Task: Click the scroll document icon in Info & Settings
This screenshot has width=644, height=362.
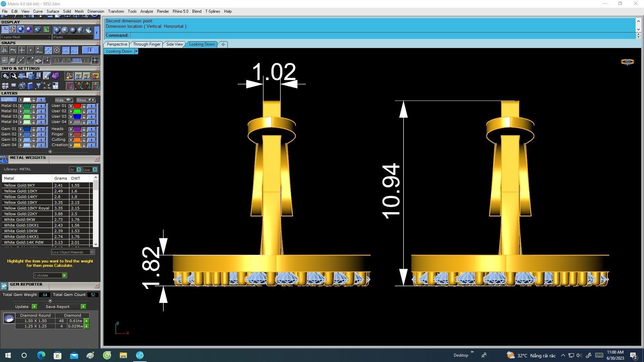Action: pyautogui.click(x=39, y=76)
